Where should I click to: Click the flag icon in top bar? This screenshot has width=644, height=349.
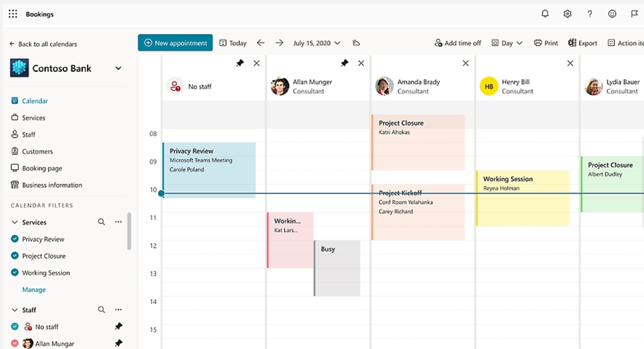(635, 14)
